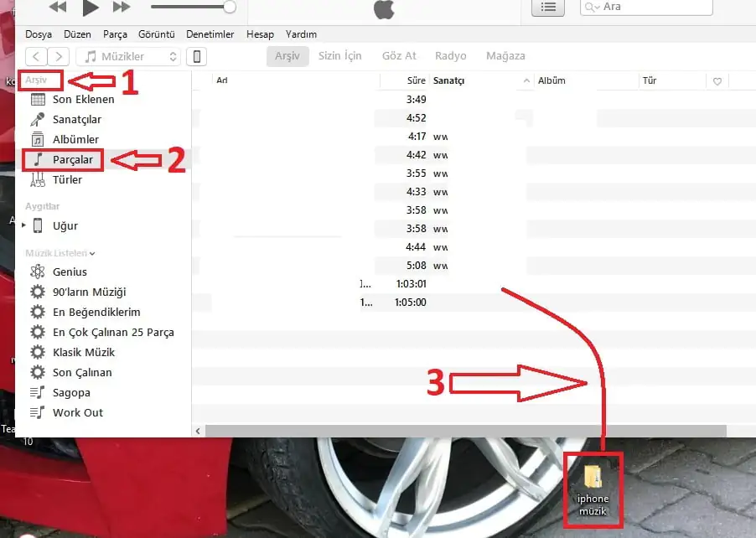Open the Yardım menu

tap(301, 34)
